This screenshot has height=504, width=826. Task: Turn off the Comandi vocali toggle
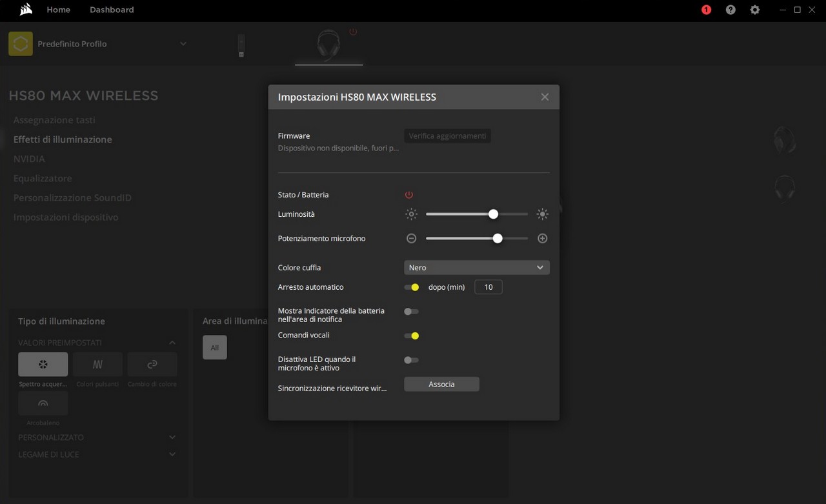pyautogui.click(x=412, y=336)
